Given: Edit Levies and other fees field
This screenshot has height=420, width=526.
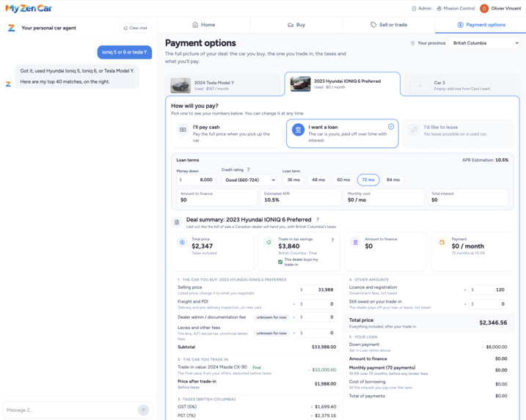Looking at the screenshot, I should (x=317, y=333).
